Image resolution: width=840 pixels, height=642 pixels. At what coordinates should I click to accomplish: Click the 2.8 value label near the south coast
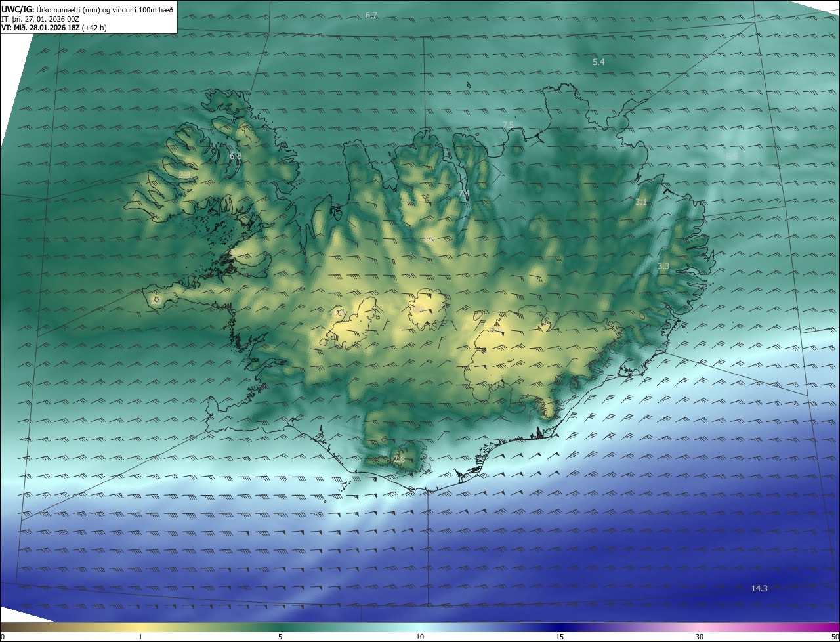[399, 460]
